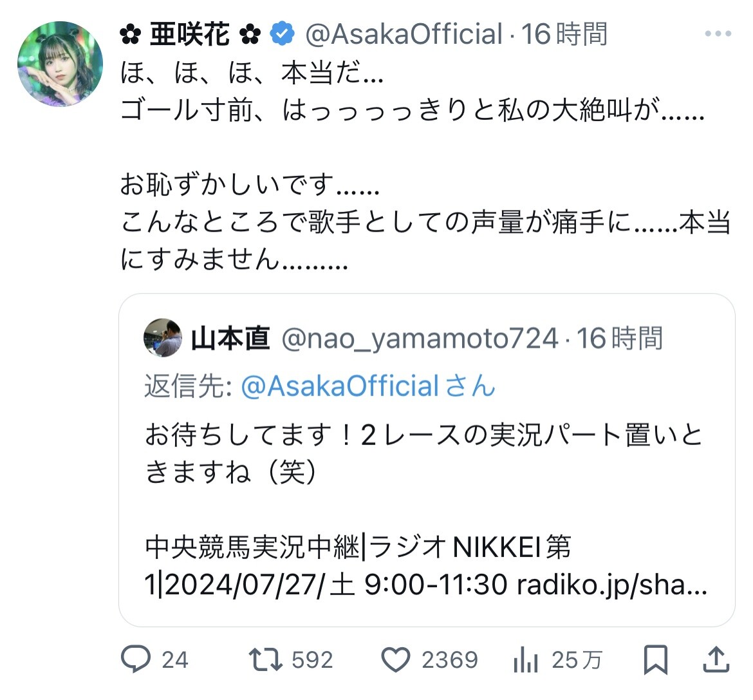Viewport: 753px width, 700px height.
Task: Bookmark this tweet
Action: [x=655, y=659]
